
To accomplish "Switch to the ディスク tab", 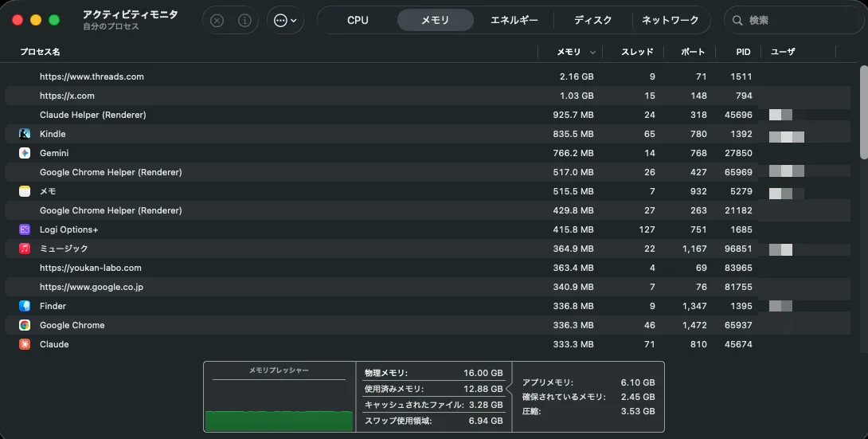I will tap(593, 21).
